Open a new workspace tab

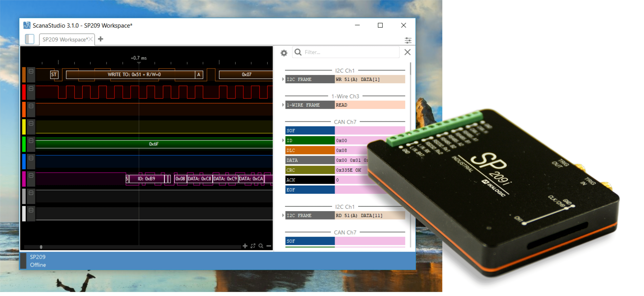[100, 39]
